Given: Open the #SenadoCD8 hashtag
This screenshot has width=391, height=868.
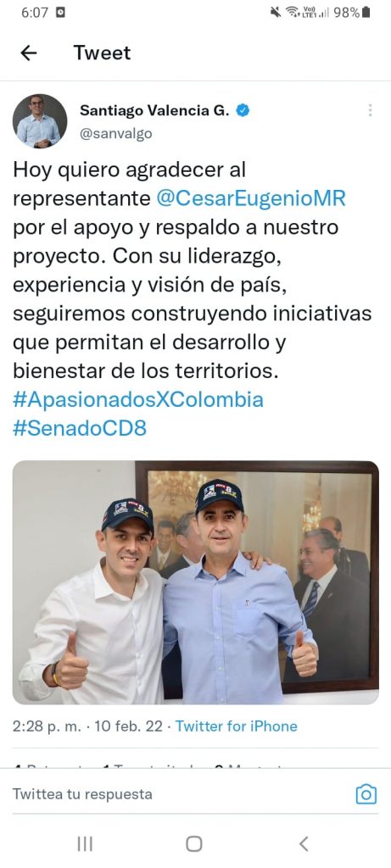Looking at the screenshot, I should tap(79, 429).
